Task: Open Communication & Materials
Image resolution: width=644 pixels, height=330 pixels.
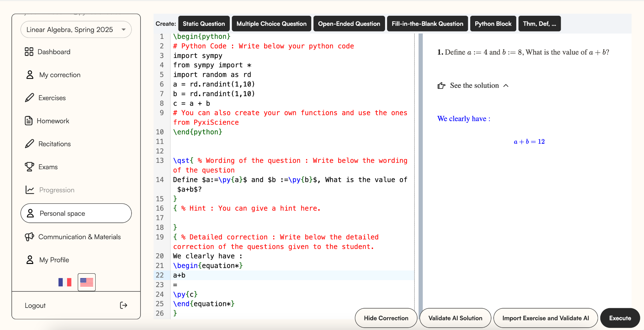Action: click(x=79, y=237)
